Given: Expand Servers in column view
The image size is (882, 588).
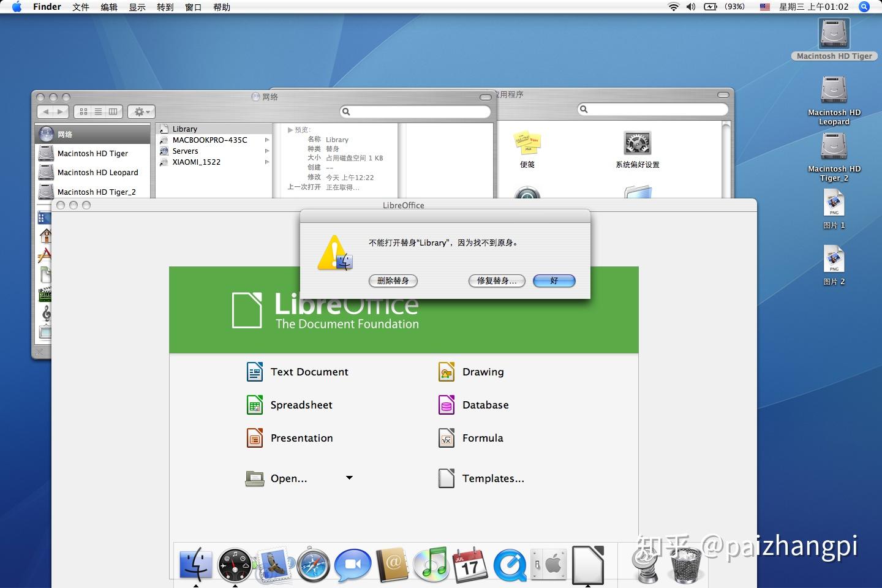Looking at the screenshot, I should tap(267, 151).
